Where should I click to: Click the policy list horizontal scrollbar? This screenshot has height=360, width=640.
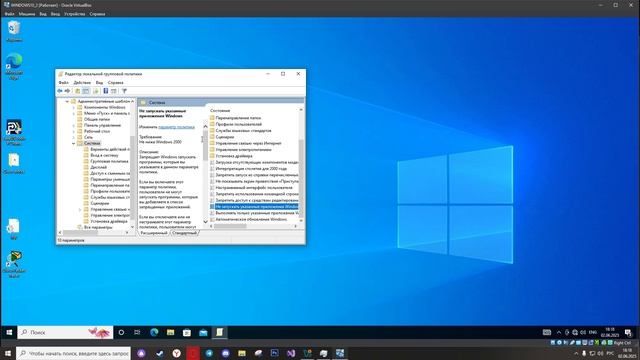point(254,226)
